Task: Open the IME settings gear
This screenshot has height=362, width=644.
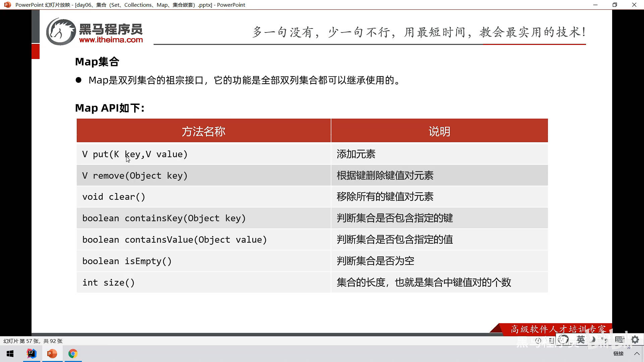Action: [635, 340]
